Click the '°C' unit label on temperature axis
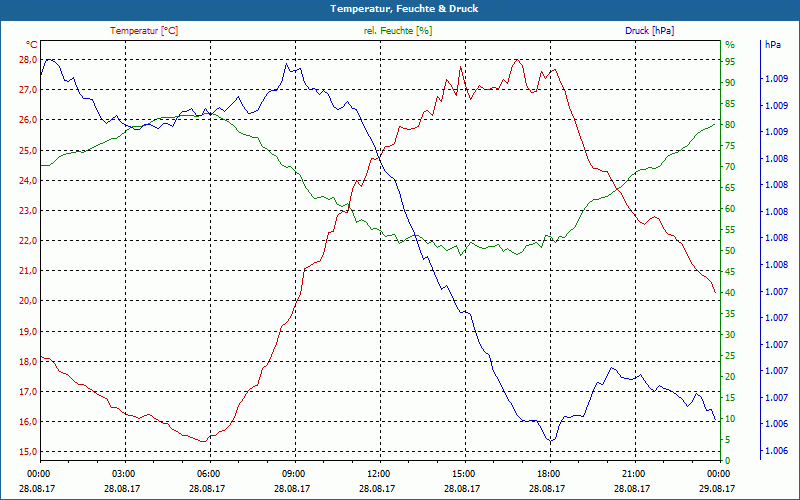The width and height of the screenshot is (800, 500). [31, 44]
